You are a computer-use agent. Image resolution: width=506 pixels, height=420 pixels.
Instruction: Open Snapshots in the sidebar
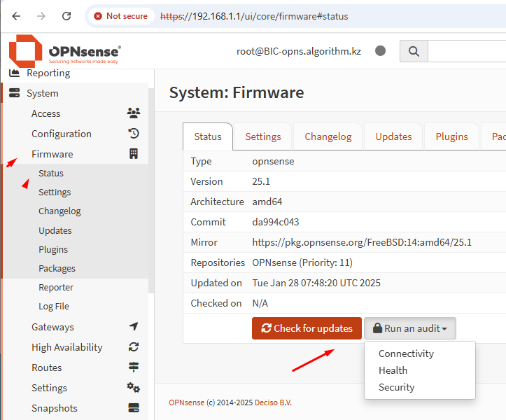coord(54,408)
